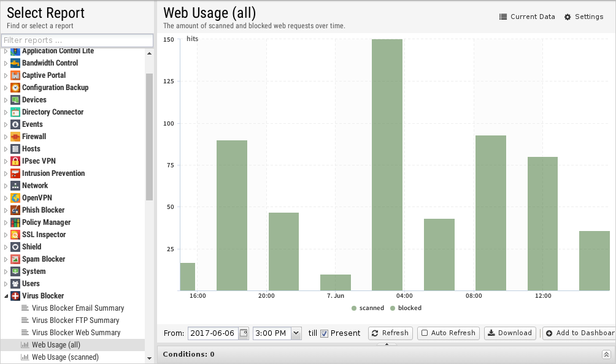Click the OpenVPN icon
The image size is (616, 364).
point(15,198)
